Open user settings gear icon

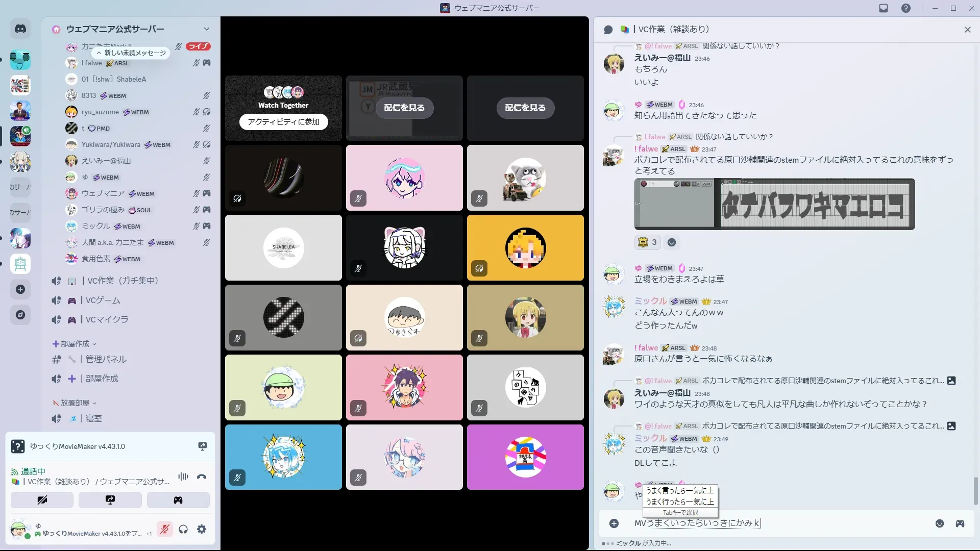[202, 529]
